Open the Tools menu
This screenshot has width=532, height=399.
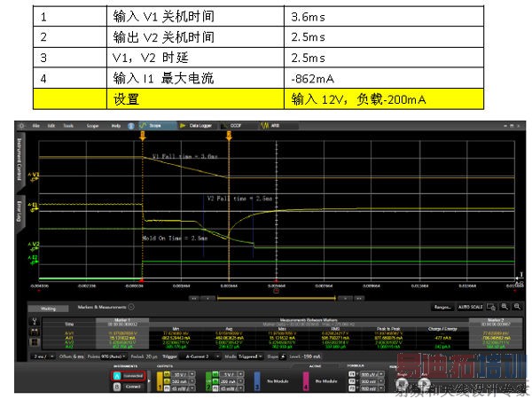point(68,126)
